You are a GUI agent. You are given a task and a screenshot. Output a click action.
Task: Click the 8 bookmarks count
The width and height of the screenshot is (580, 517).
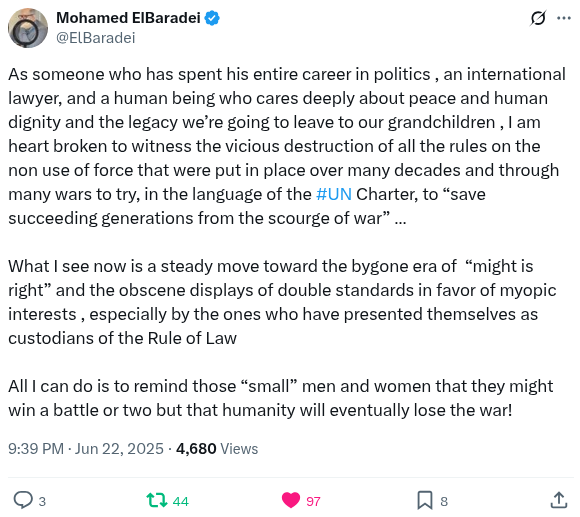pyautogui.click(x=444, y=501)
